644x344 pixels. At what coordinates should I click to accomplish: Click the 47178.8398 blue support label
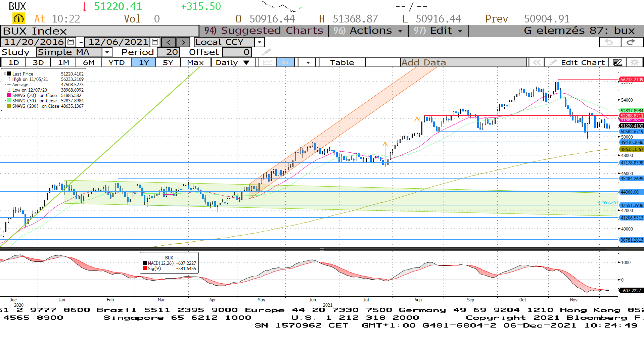(x=631, y=163)
